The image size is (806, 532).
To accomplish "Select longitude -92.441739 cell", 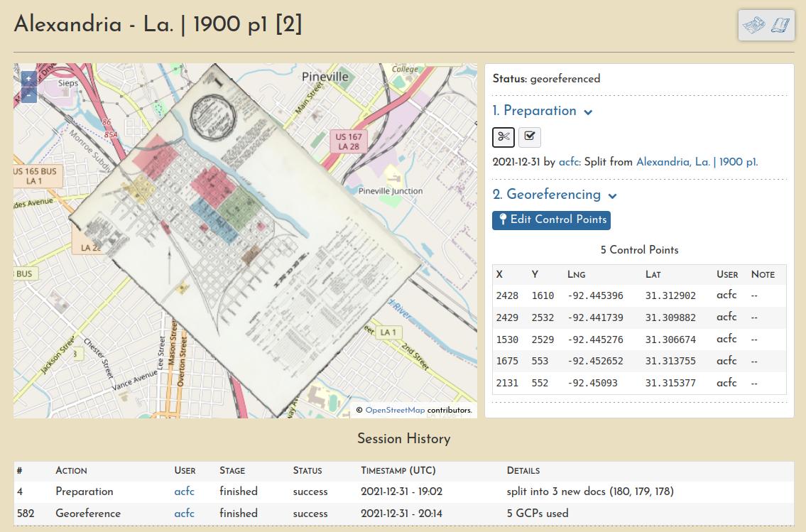I will click(x=595, y=317).
